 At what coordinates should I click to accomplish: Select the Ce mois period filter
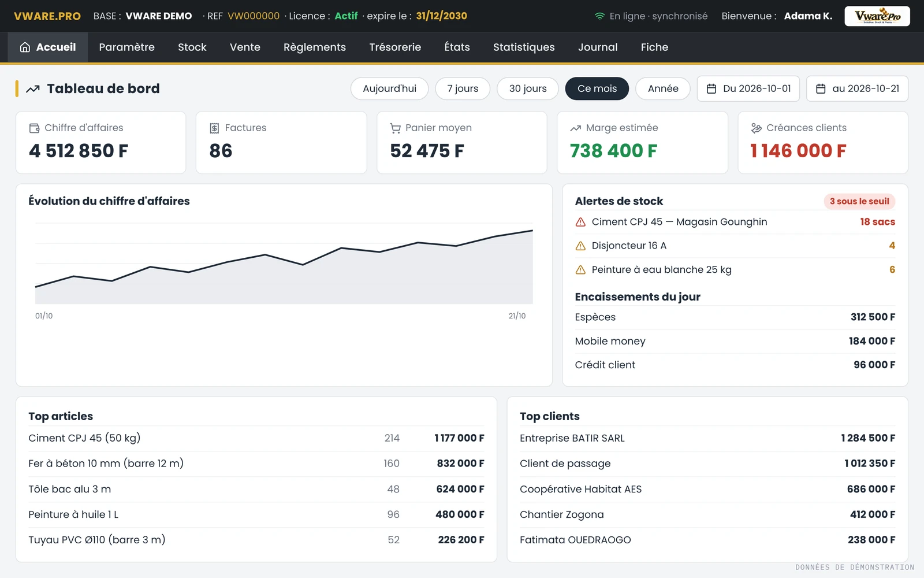tap(597, 89)
